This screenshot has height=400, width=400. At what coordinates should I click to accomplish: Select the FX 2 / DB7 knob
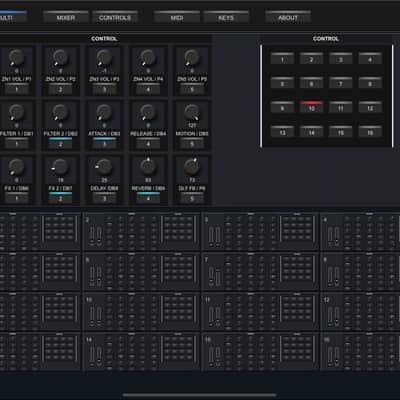[60, 167]
